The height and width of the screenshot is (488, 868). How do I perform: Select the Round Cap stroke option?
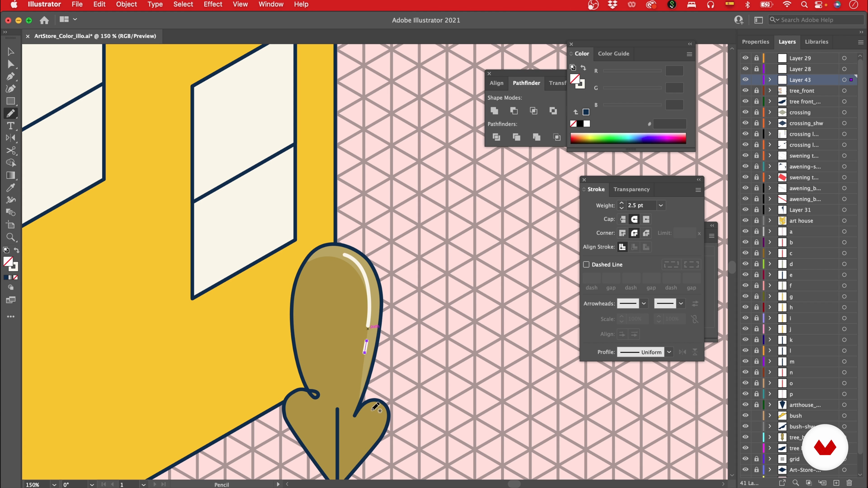[x=634, y=220]
